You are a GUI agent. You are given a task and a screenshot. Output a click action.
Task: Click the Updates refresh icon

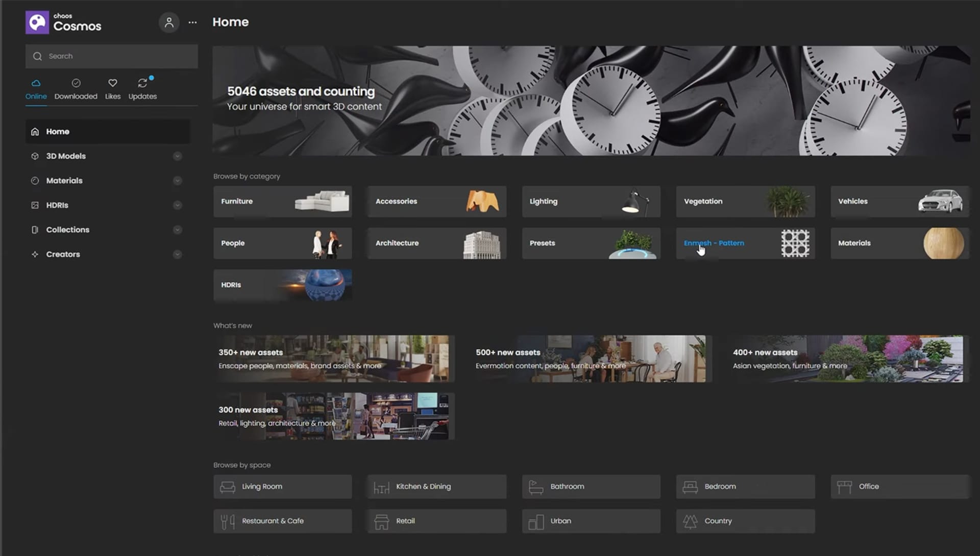[142, 83]
